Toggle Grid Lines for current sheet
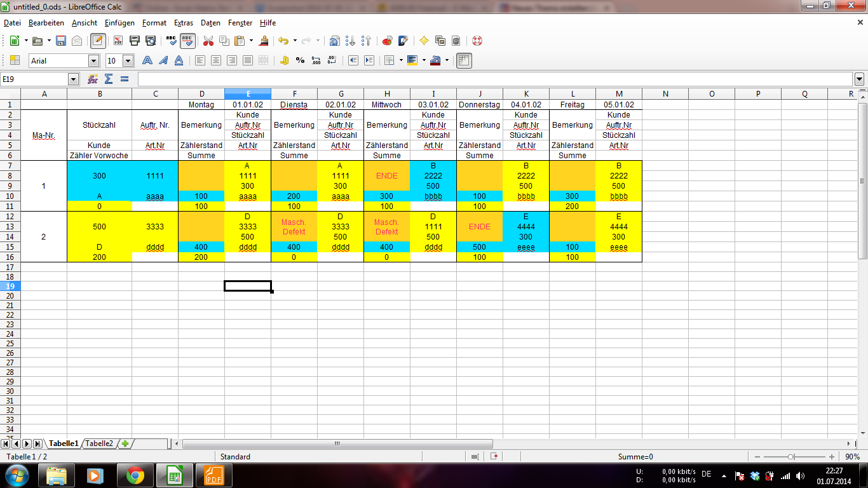868x488 pixels. click(464, 60)
